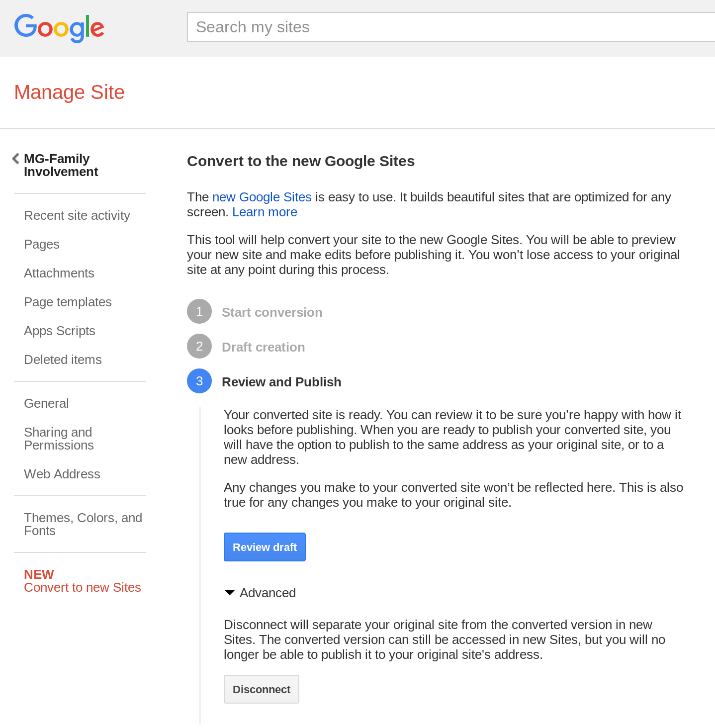Click the step 1 circle icon

coord(199,312)
